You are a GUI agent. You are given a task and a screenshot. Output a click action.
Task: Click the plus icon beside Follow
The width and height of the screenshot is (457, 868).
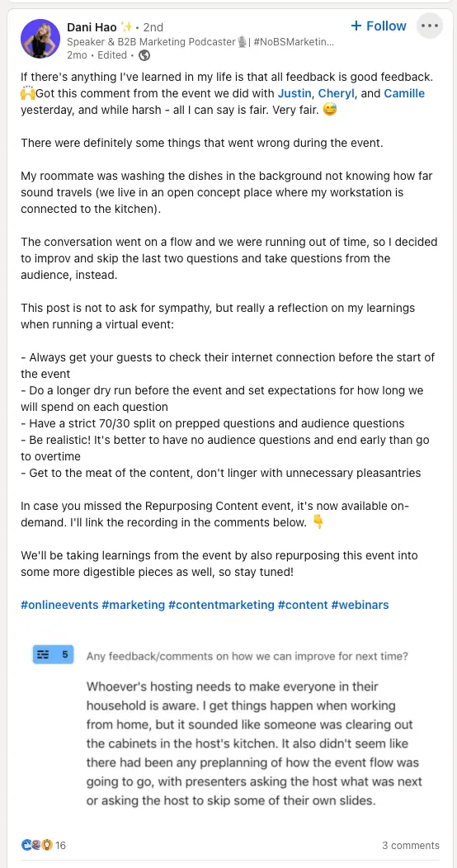(356, 26)
